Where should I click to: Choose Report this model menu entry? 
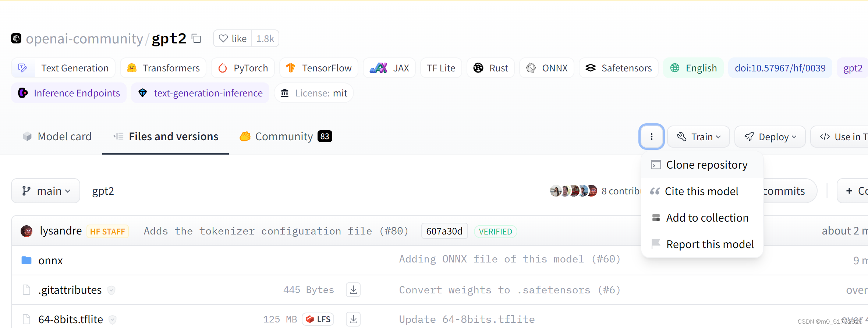702,244
